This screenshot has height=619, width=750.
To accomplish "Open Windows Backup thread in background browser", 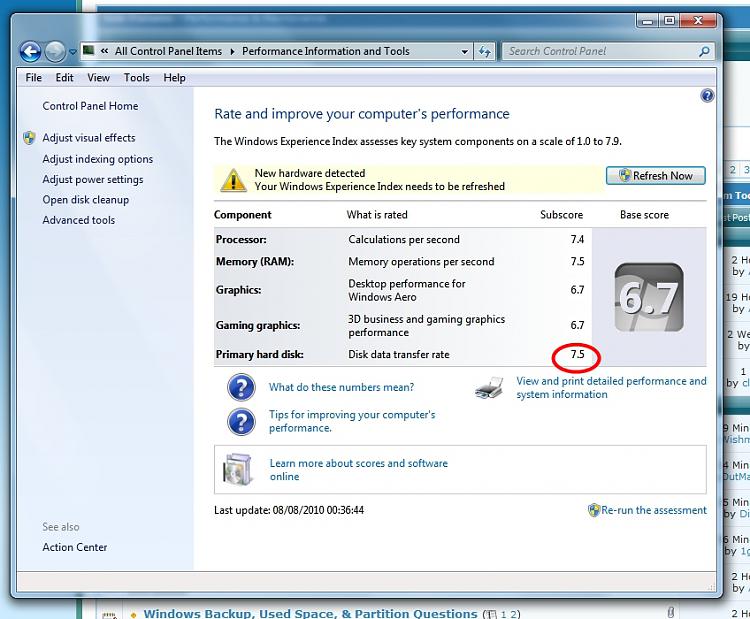I will 310,613.
